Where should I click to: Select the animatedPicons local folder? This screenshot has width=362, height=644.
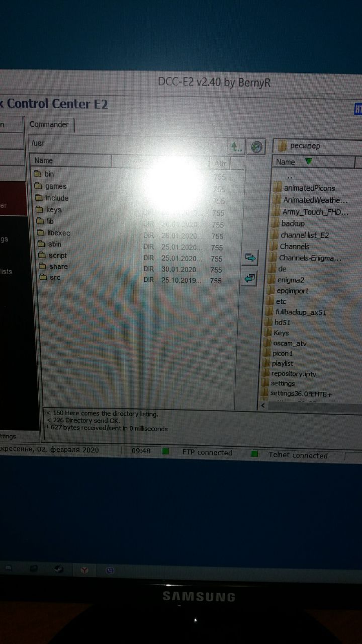coord(305,188)
